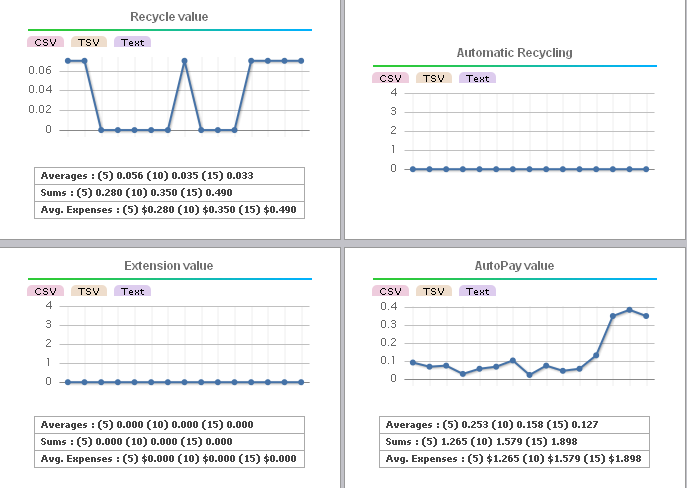Click the last point in Automatic Recycling chart
This screenshot has width=687, height=488.
pos(646,169)
